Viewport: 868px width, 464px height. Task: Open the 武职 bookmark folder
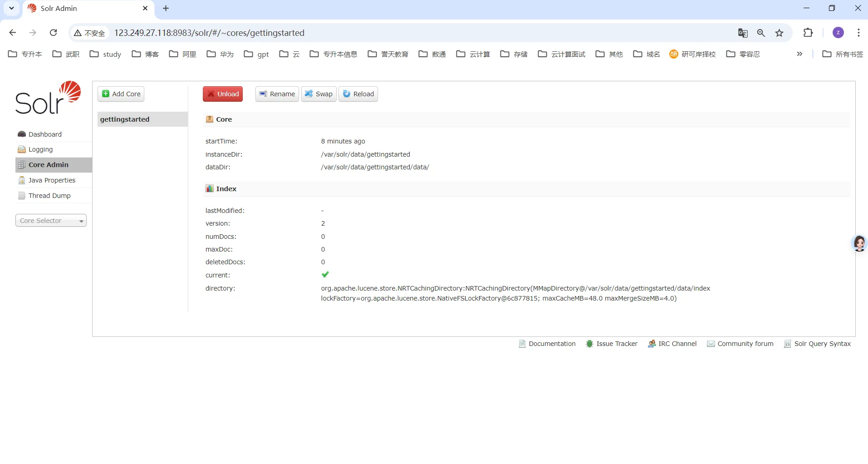(66, 54)
